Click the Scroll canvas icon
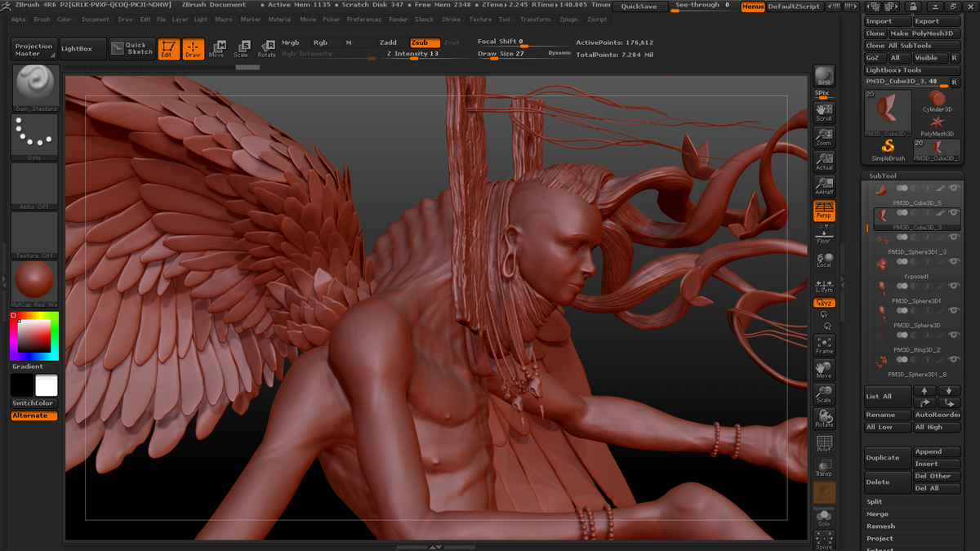This screenshot has width=980, height=551. pyautogui.click(x=824, y=113)
